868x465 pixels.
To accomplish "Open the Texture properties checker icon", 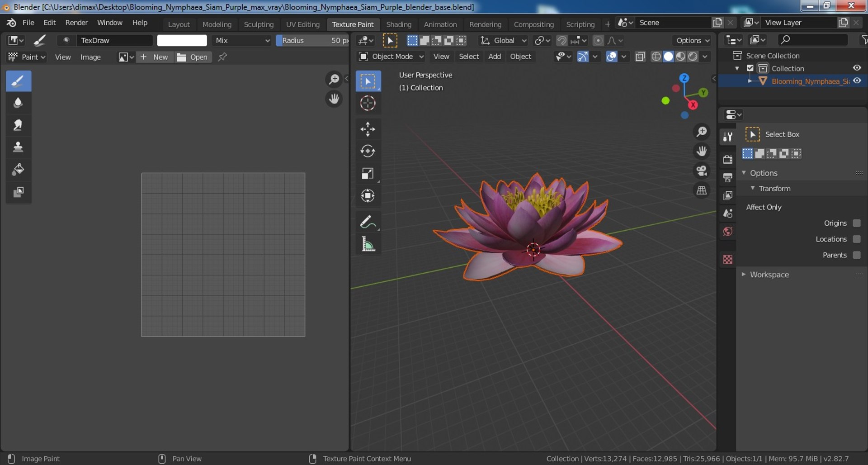I will [728, 260].
